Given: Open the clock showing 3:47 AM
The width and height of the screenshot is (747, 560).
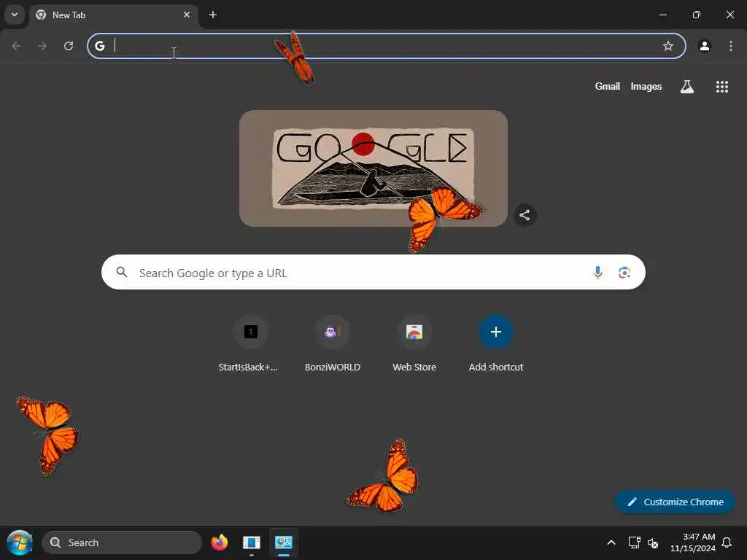Looking at the screenshot, I should [693, 542].
